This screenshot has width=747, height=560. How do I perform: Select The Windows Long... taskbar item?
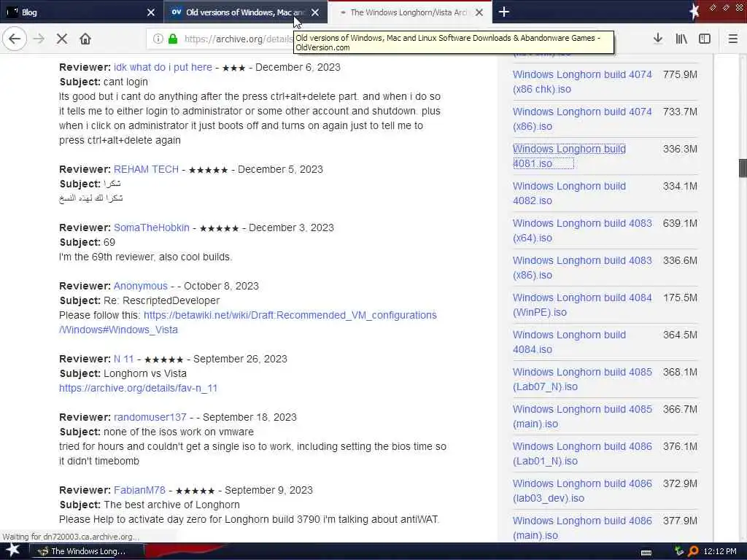(88, 551)
